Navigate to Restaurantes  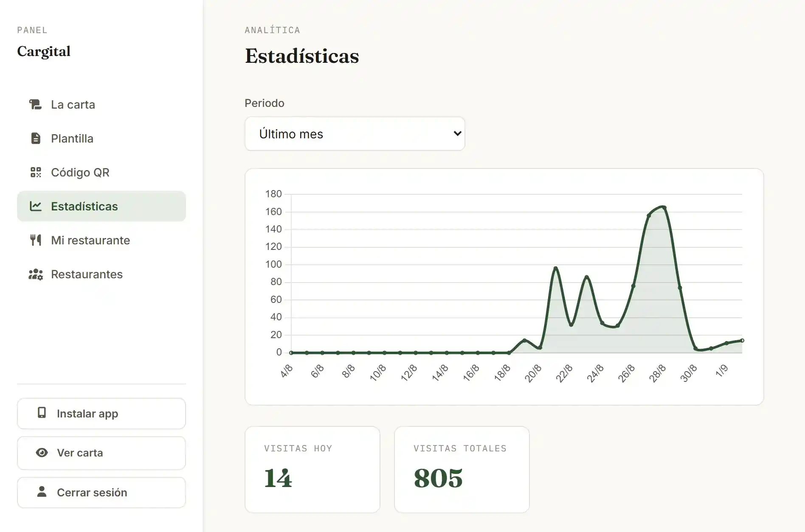pyautogui.click(x=101, y=274)
